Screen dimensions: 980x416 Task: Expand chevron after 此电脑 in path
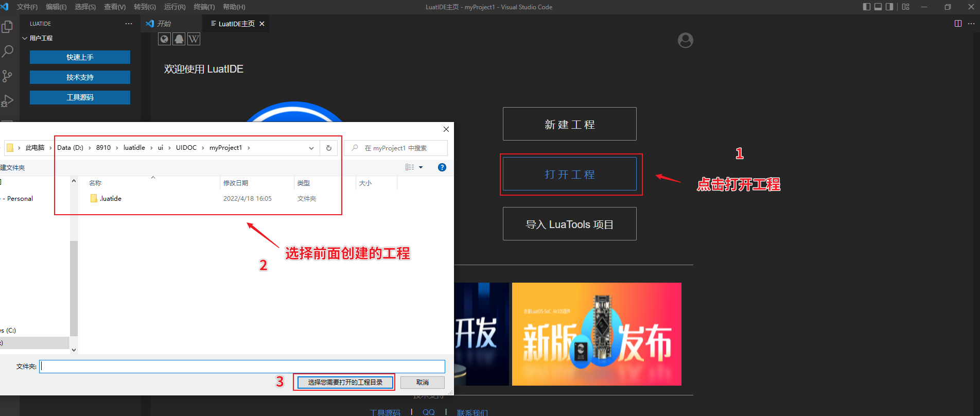(x=50, y=148)
